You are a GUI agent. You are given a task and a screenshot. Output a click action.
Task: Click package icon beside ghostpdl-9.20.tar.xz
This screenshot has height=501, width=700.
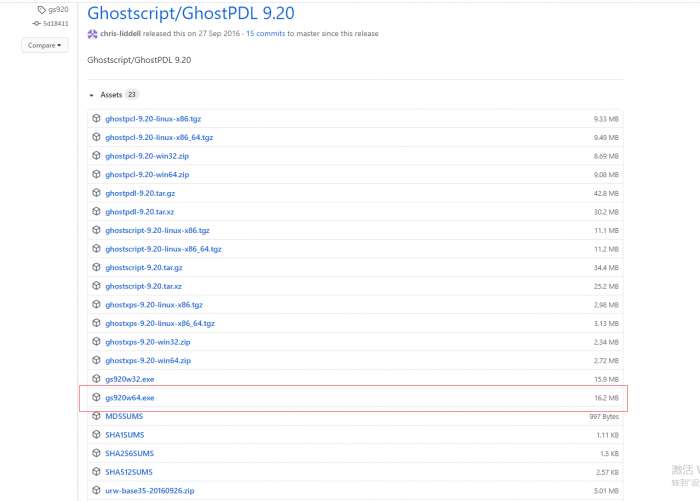click(x=96, y=211)
